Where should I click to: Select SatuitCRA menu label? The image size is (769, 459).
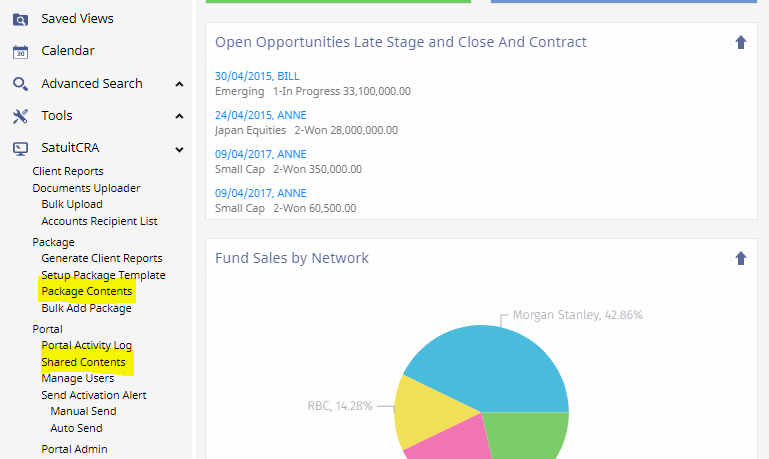point(70,148)
